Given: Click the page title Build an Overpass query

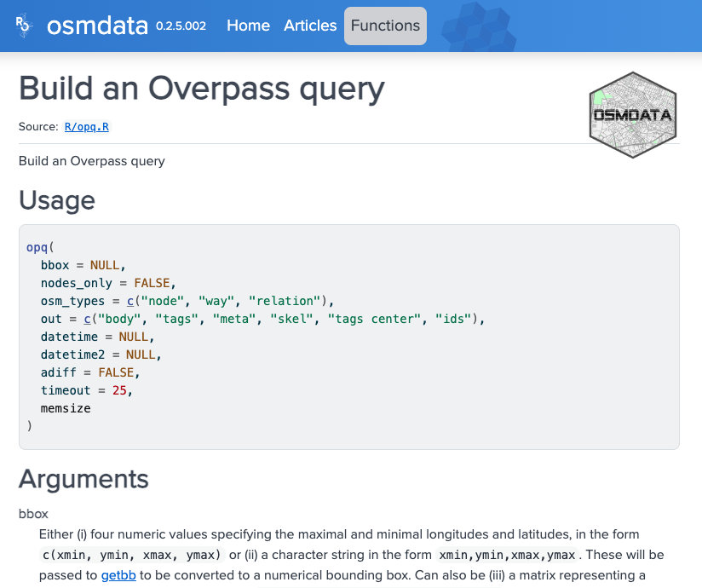Looking at the screenshot, I should click(x=201, y=89).
